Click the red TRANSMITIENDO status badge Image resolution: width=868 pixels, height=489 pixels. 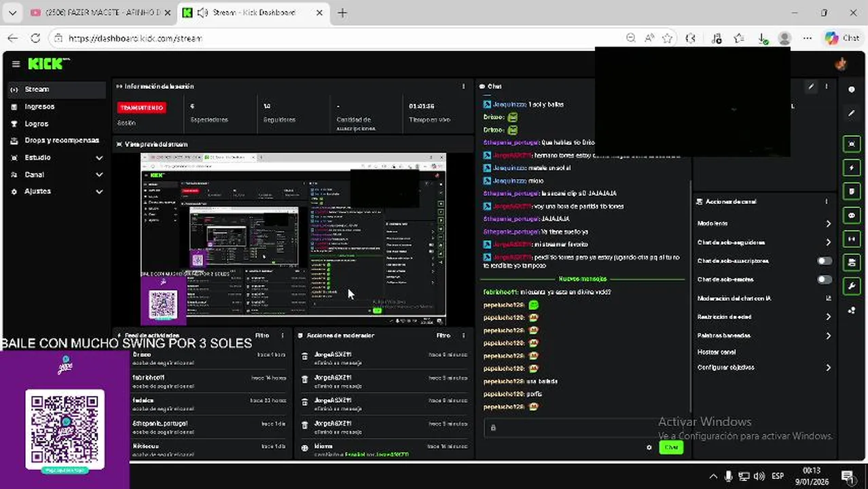click(x=141, y=107)
